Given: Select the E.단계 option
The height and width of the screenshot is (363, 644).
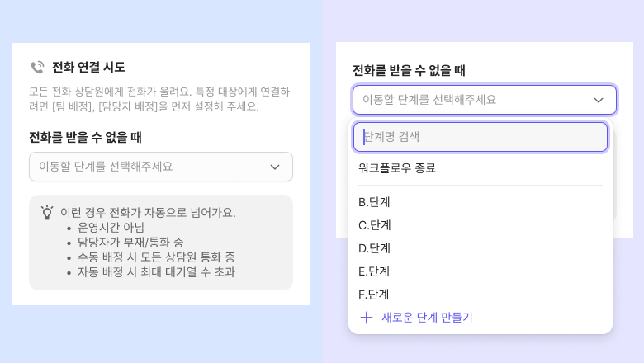Looking at the screenshot, I should click(375, 271).
